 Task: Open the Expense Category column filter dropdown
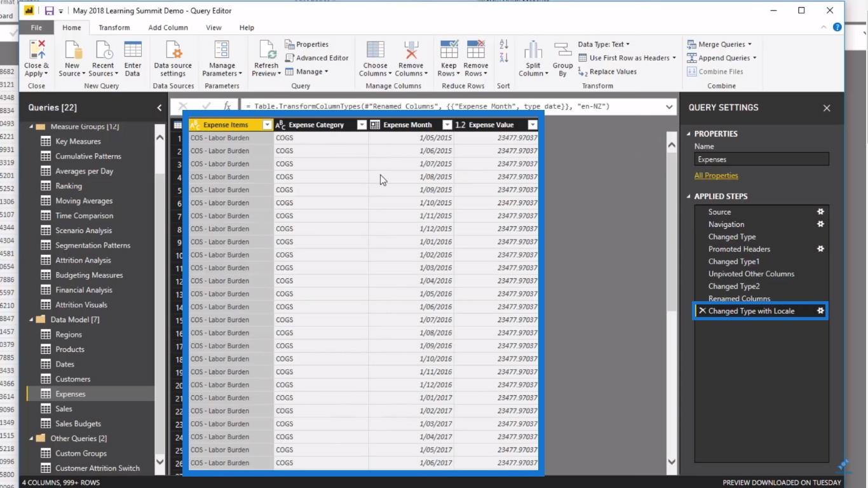pos(362,125)
